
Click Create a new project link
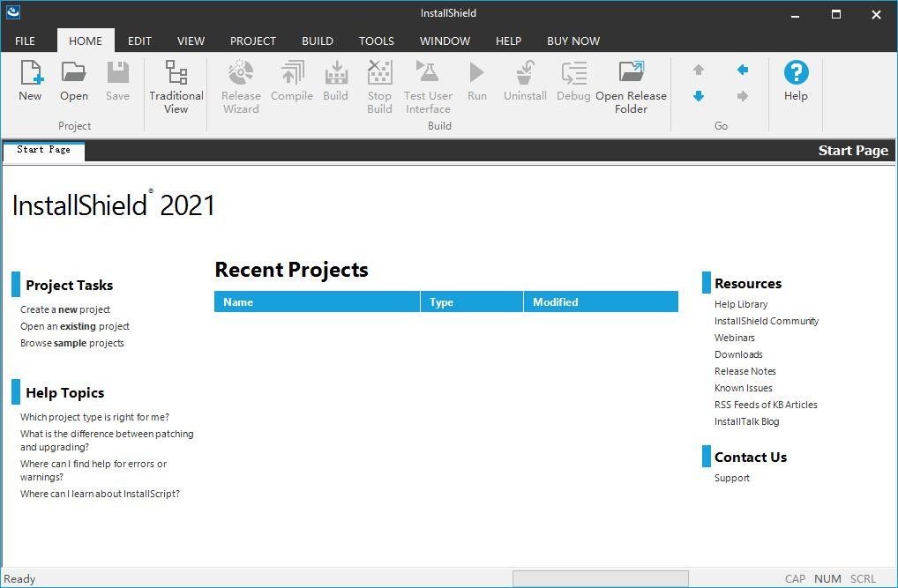tap(65, 309)
